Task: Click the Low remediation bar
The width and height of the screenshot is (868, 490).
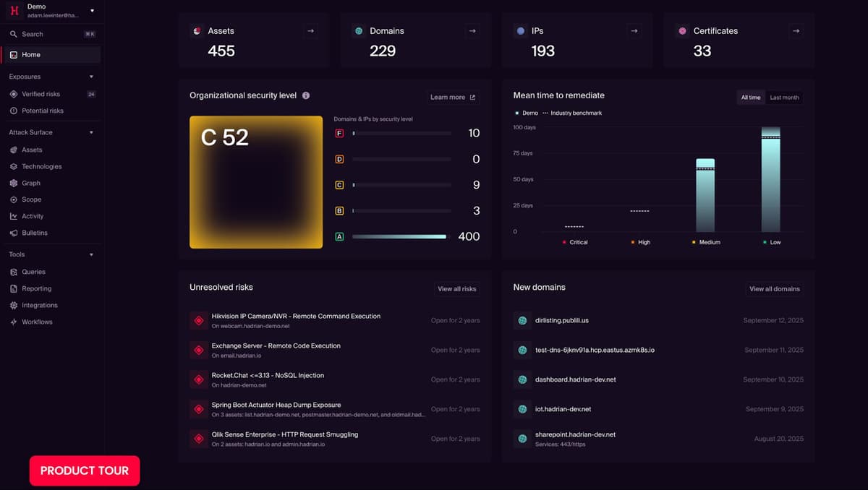Action: 771,180
